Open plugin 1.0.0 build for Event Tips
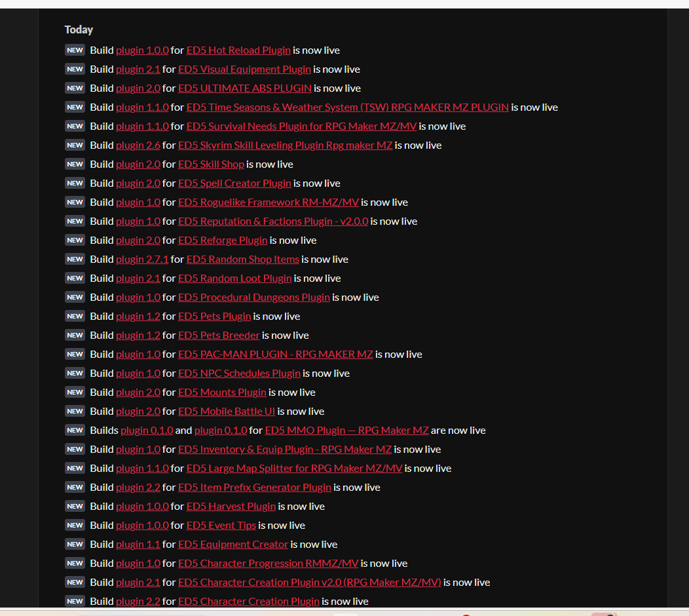The image size is (689, 616). pos(142,525)
